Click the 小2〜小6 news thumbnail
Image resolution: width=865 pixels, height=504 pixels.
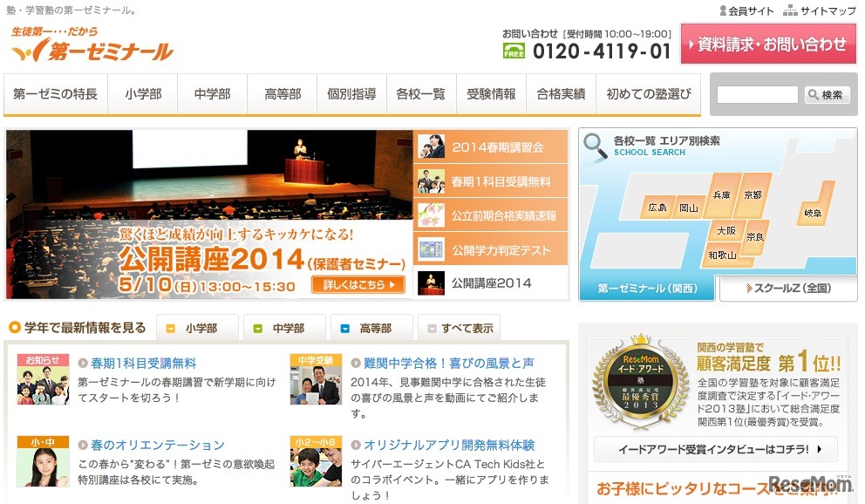(x=317, y=461)
